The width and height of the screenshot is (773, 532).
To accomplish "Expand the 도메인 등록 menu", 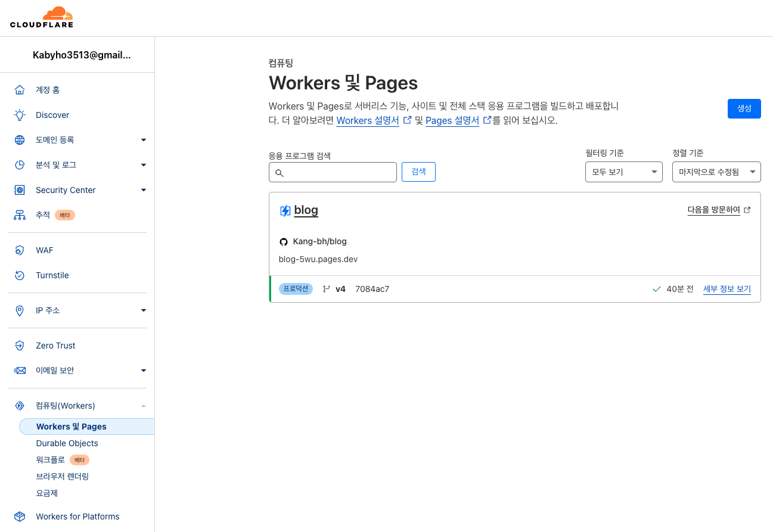I will 143,140.
